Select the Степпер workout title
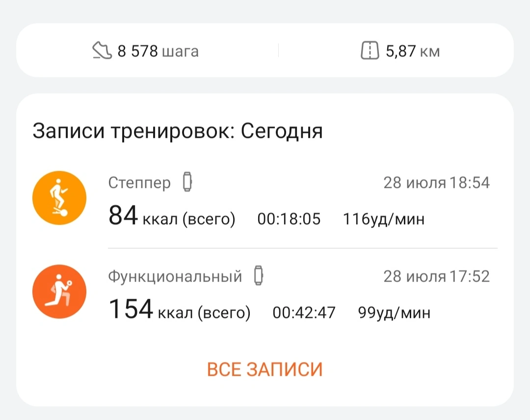This screenshot has width=530, height=420. tap(139, 183)
